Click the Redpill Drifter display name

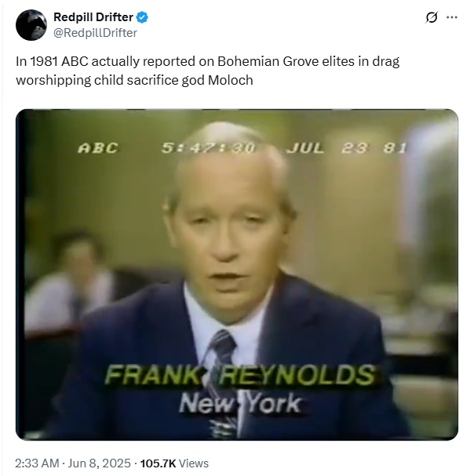pyautogui.click(x=93, y=17)
